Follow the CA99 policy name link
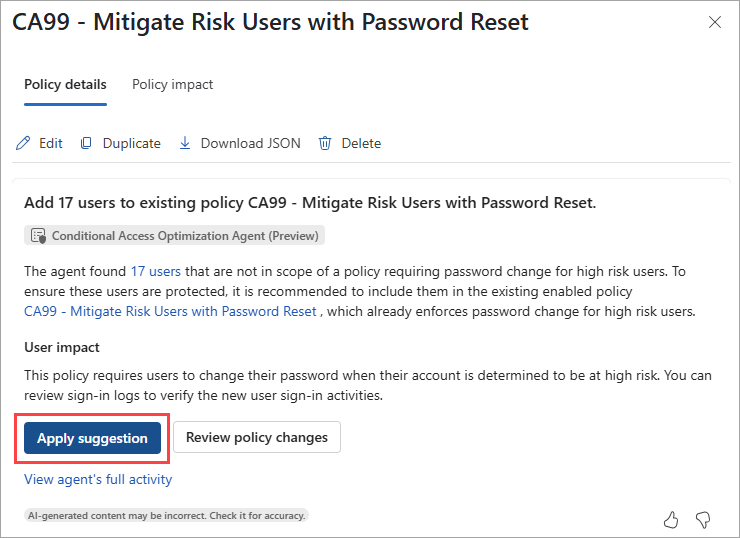This screenshot has height=538, width=740. click(170, 311)
